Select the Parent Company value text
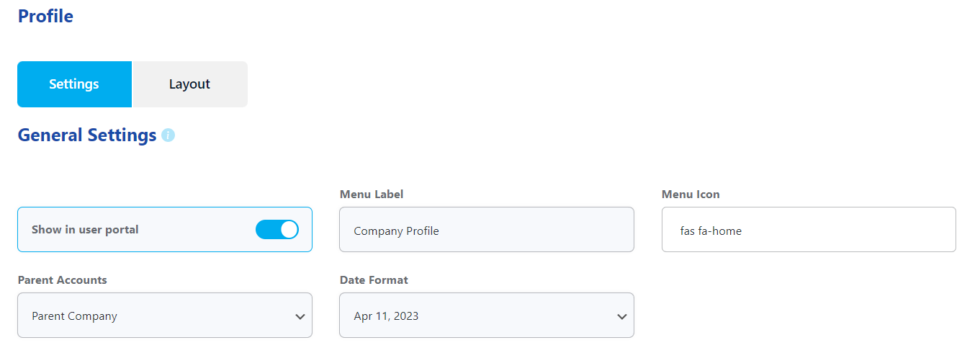Viewport: 980px width, 353px height. pyautogui.click(x=74, y=316)
